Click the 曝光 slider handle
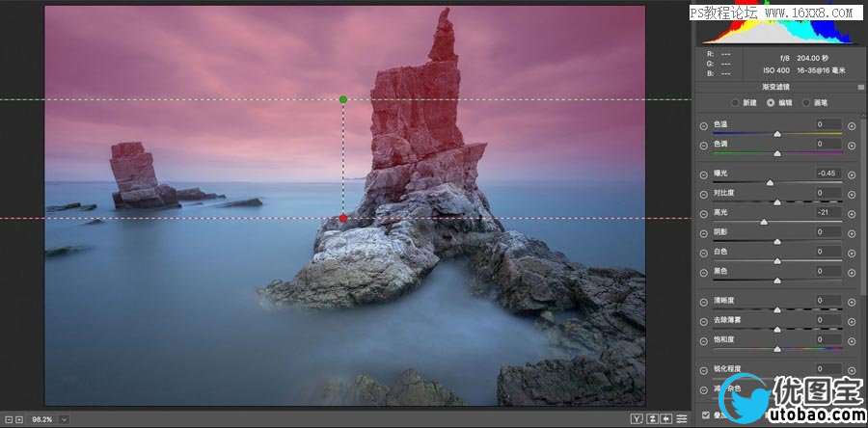Viewport: 868px width, 428px height. click(770, 182)
